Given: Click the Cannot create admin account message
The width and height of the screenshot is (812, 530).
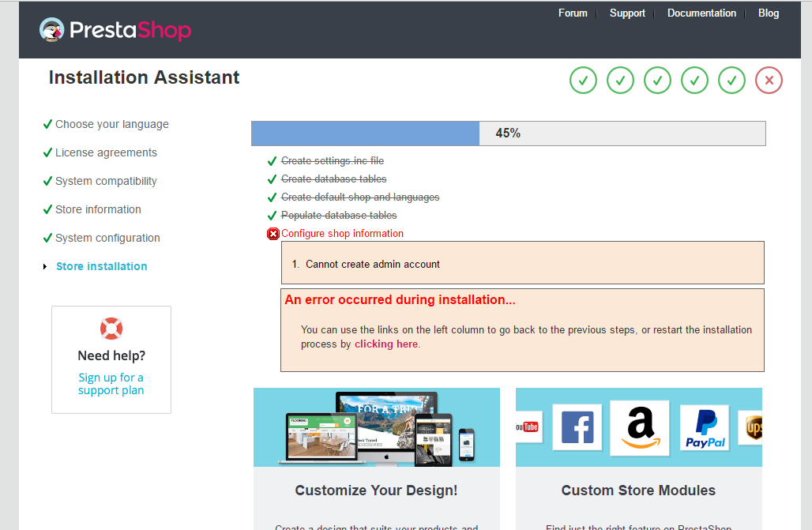Looking at the screenshot, I should point(372,265).
